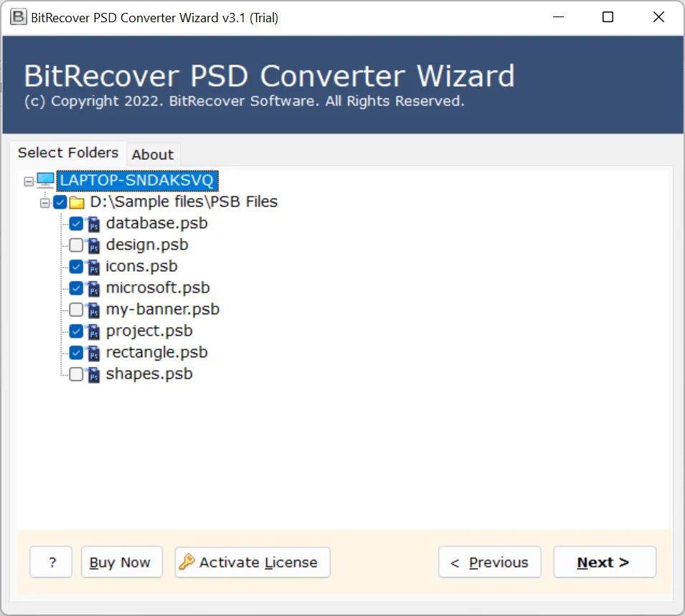The width and height of the screenshot is (685, 616).
Task: Click the file icon next to project.psb
Action: tap(93, 331)
